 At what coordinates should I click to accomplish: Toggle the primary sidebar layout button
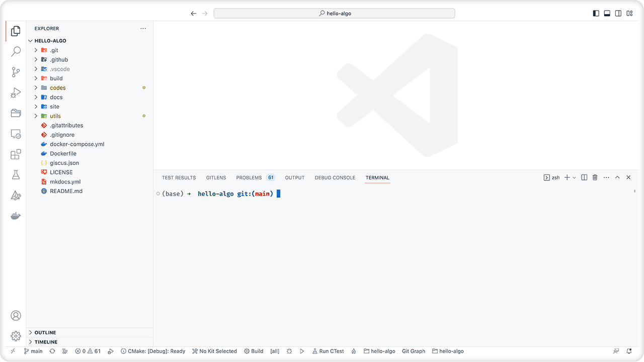[596, 14]
